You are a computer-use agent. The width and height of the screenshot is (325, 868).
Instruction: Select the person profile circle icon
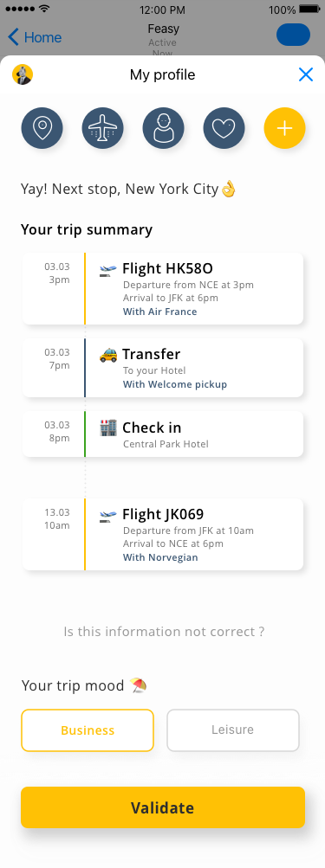[163, 128]
